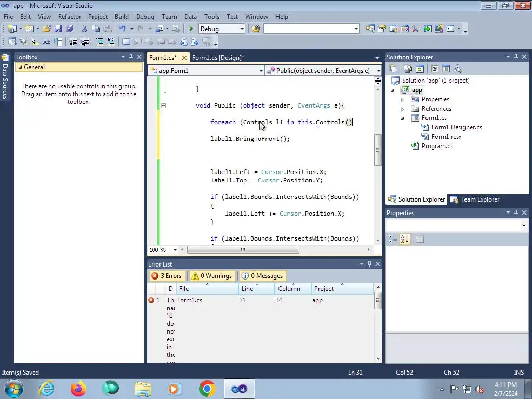Open Firefox from the Windows taskbar
The height and width of the screenshot is (399, 532).
coord(78,389)
